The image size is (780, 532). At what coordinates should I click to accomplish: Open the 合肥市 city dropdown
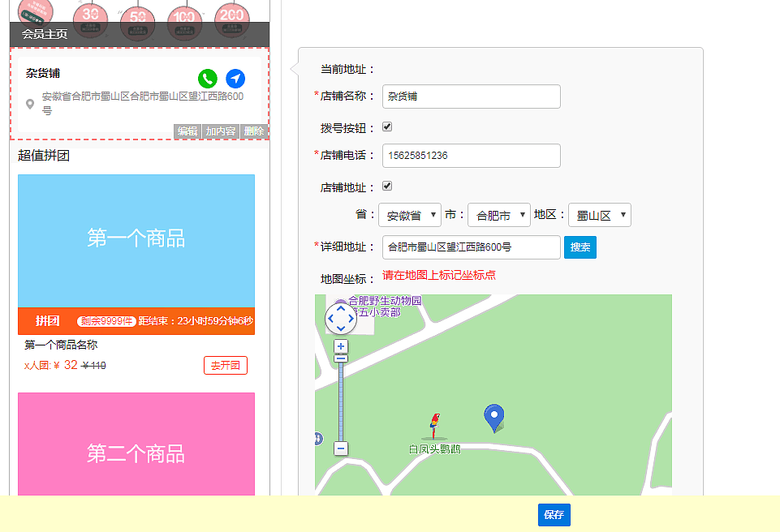tap(498, 215)
